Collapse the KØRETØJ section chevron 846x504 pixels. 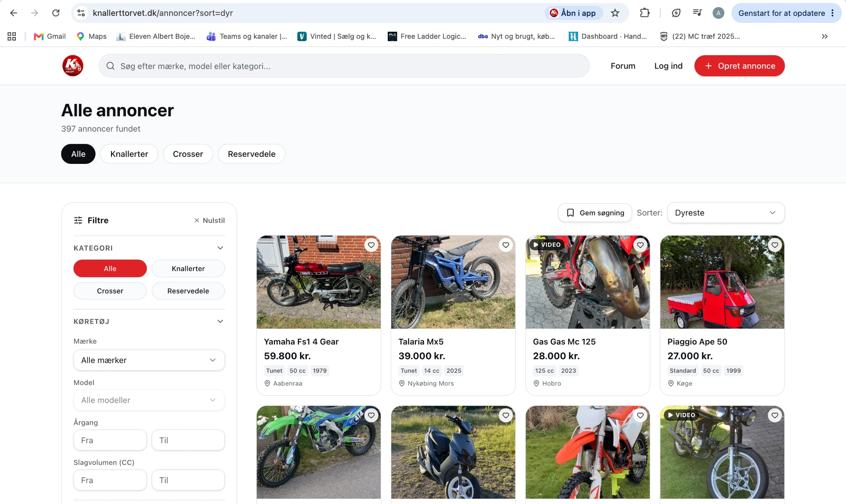coord(220,322)
